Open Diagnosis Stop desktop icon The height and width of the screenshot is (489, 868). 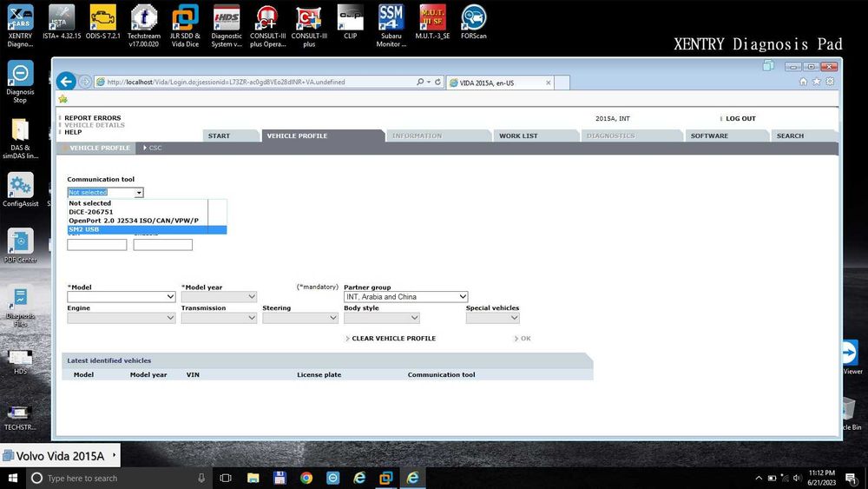pyautogui.click(x=21, y=82)
